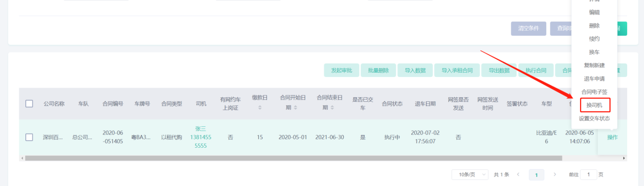Click the page jump number field
Screen dimensions: 644x186
[588, 175]
